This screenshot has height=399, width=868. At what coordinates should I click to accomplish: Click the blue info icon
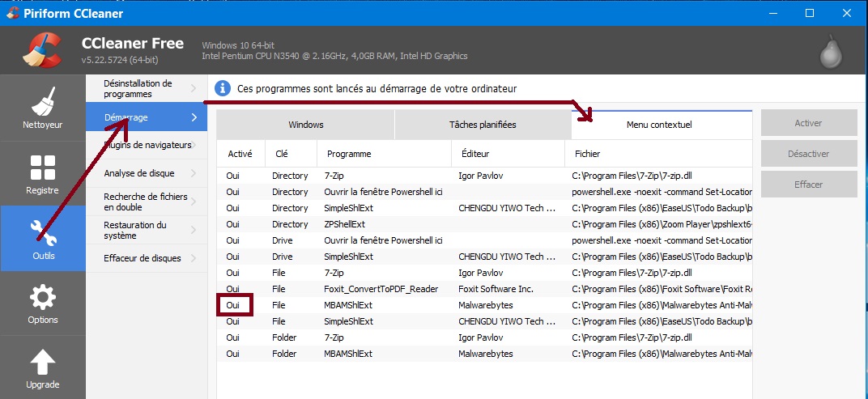223,88
